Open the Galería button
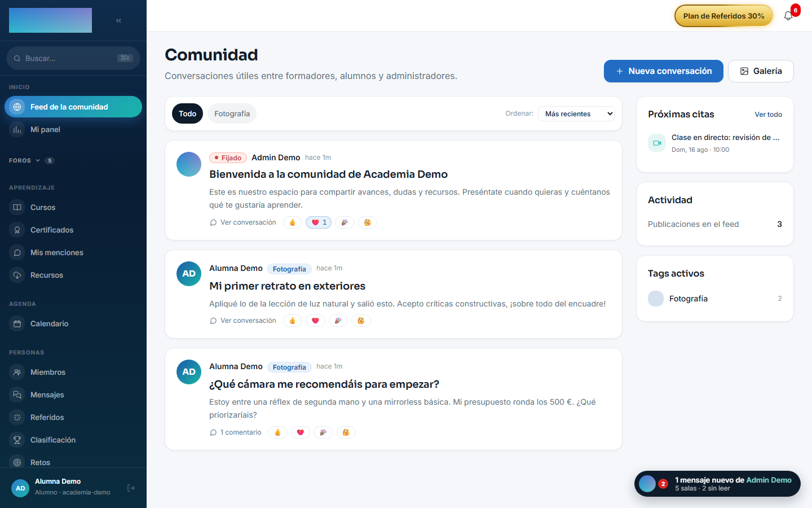The image size is (812, 508). [x=761, y=71]
